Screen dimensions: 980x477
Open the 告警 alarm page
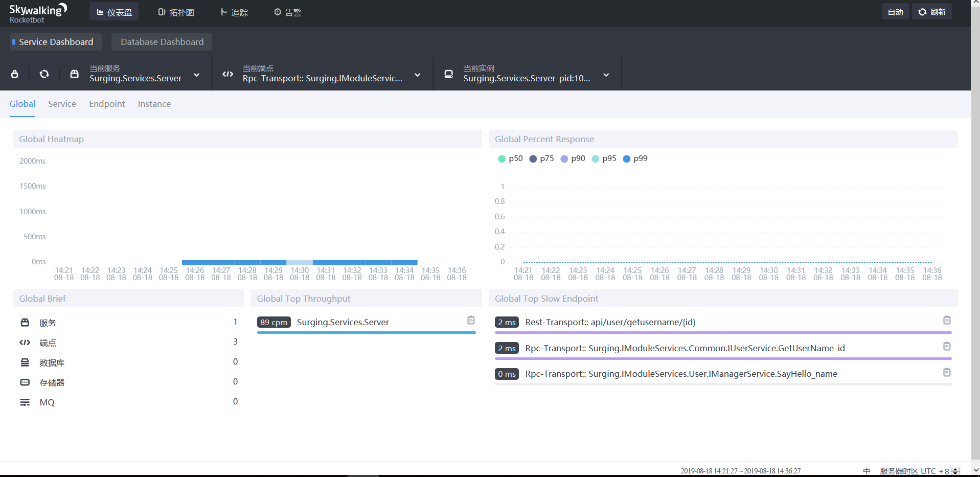[288, 12]
